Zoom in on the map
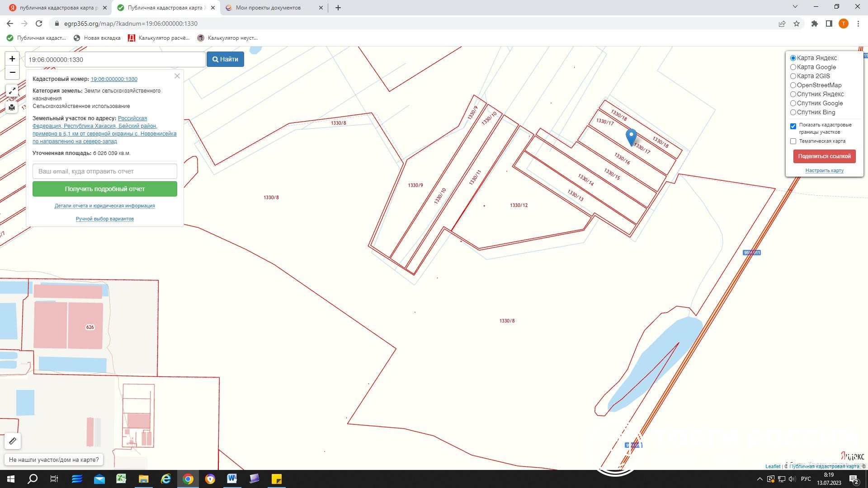868x488 pixels. (12, 59)
